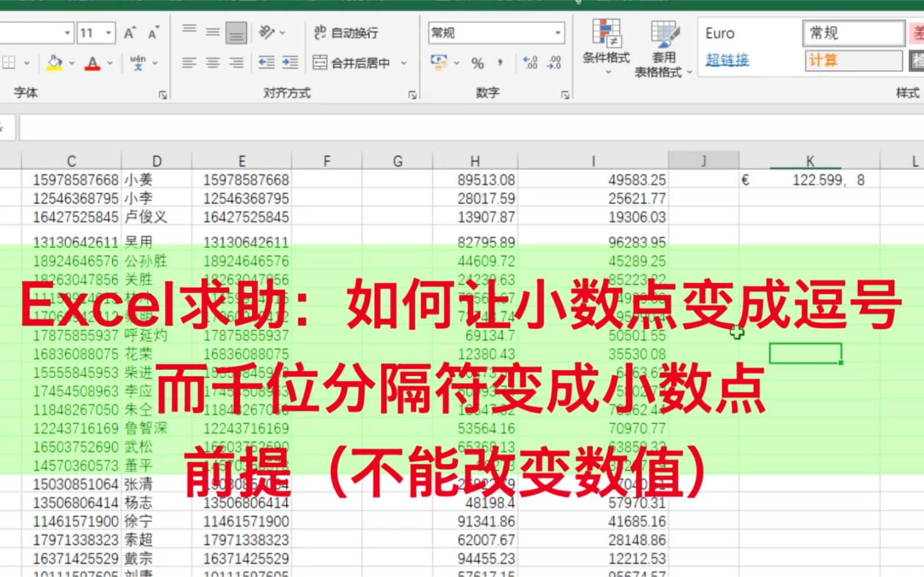Apply the red font color A

coord(92,63)
